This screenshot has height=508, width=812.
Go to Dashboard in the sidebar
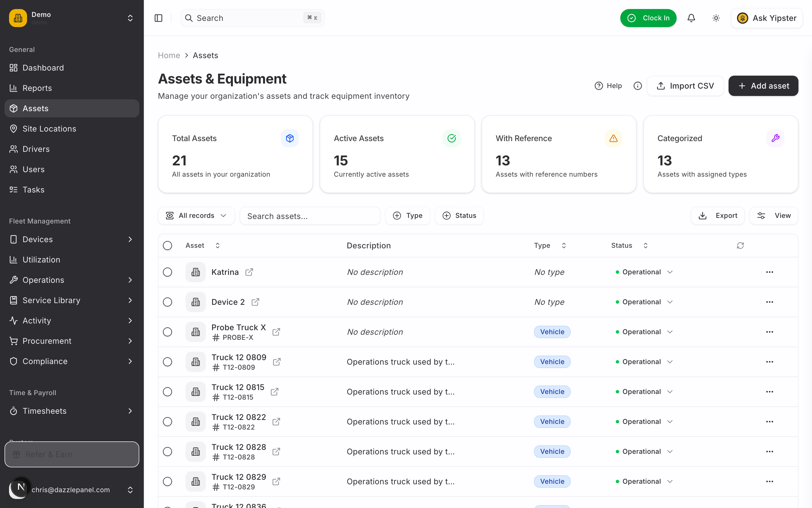(x=72, y=68)
